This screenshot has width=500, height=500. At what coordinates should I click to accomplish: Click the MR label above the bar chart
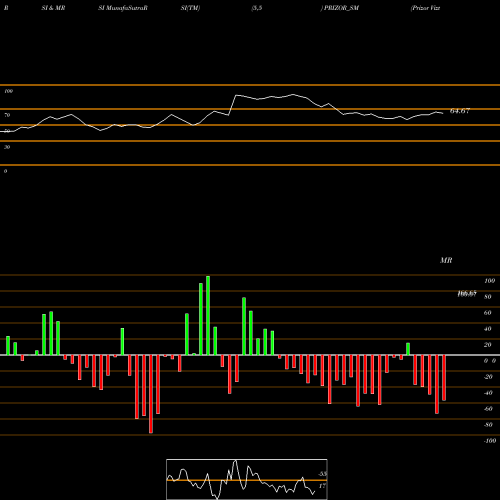click(446, 260)
